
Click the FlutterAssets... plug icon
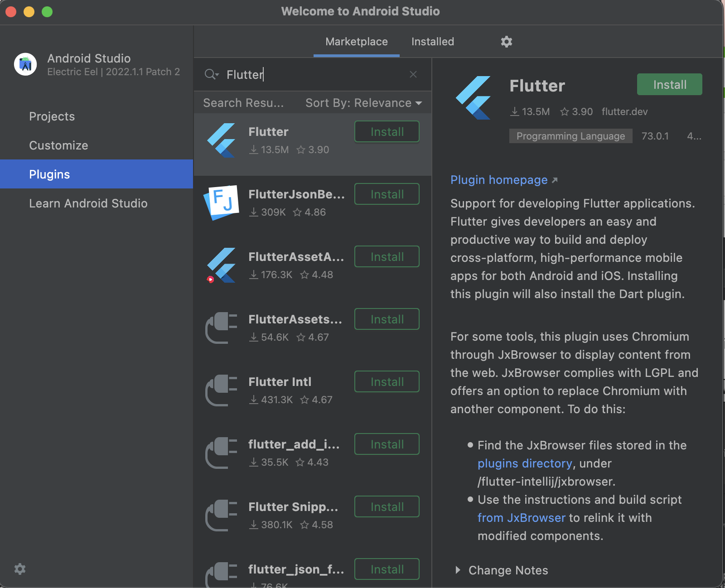point(222,328)
